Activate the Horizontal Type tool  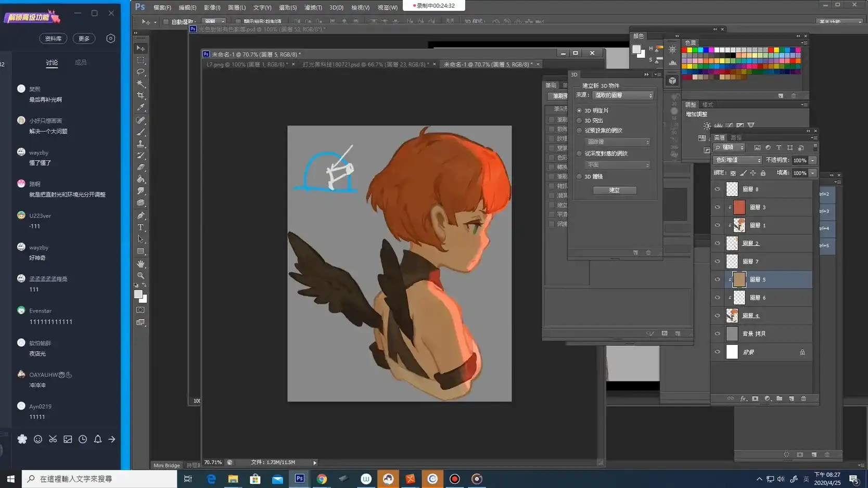141,227
